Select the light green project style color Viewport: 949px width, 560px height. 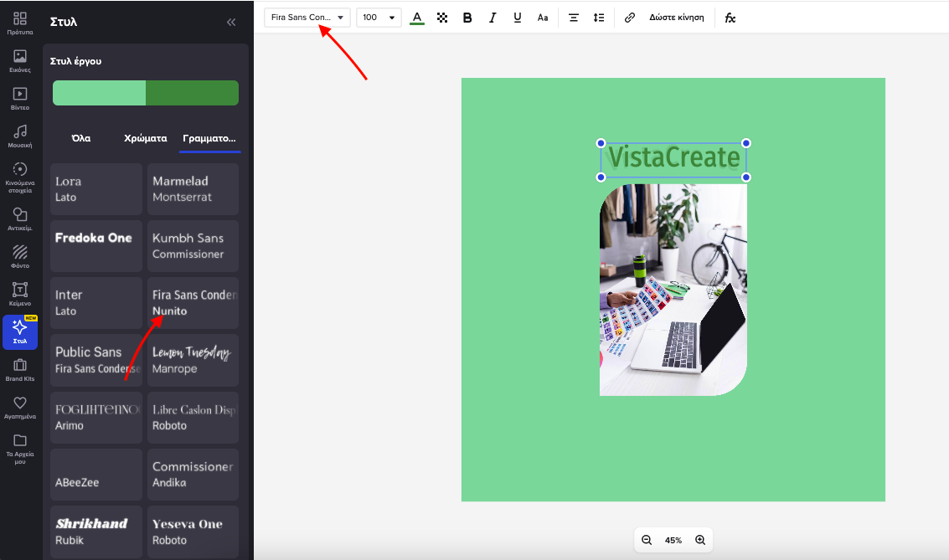pos(100,93)
